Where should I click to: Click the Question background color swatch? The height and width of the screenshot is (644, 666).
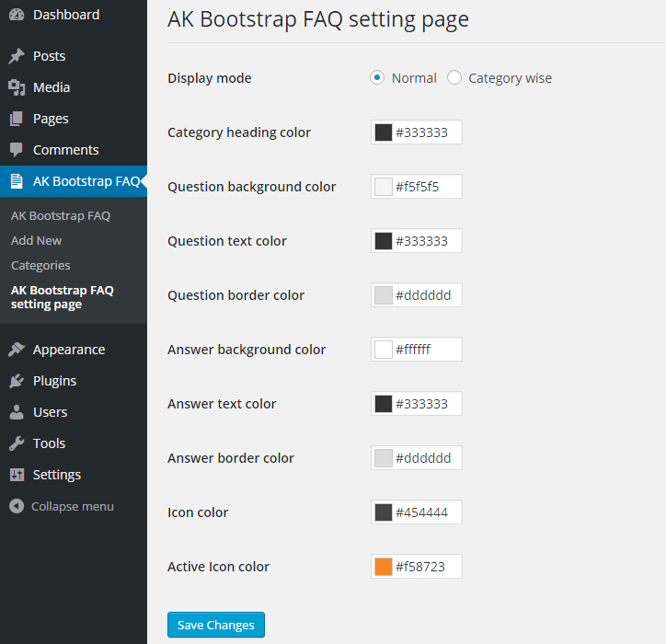pos(383,187)
